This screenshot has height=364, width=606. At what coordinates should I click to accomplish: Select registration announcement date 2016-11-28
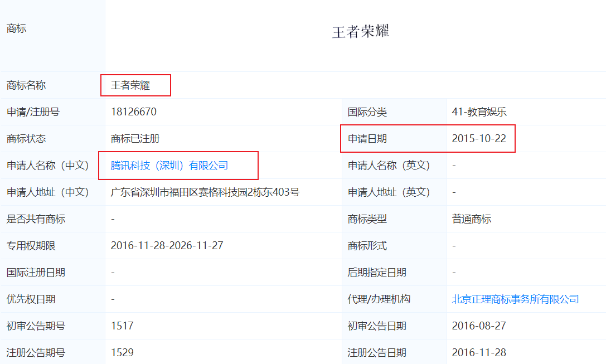coord(479,352)
